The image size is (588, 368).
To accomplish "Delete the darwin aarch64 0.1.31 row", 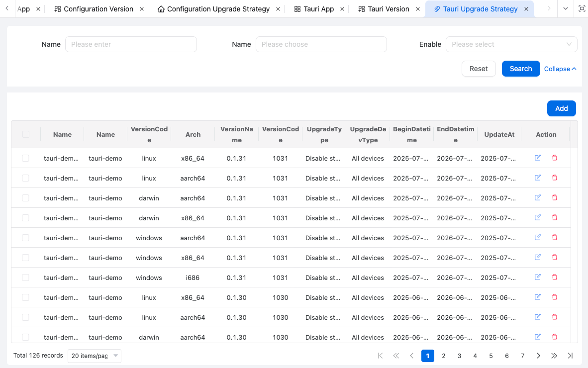I will 555,197.
